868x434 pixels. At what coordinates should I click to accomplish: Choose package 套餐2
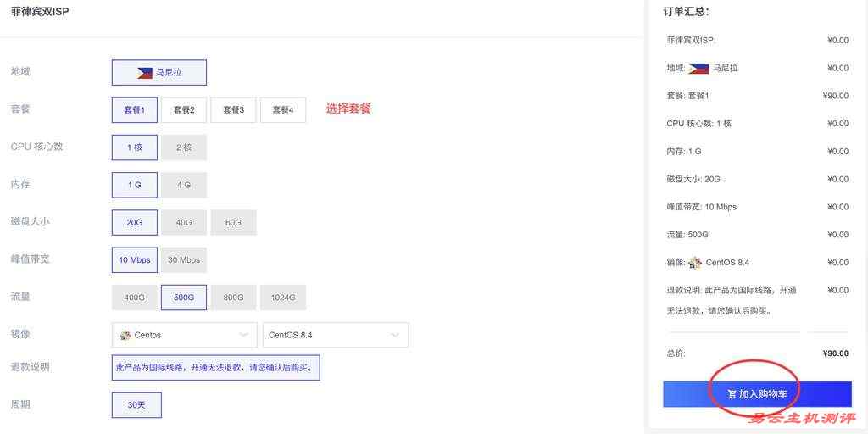point(184,109)
